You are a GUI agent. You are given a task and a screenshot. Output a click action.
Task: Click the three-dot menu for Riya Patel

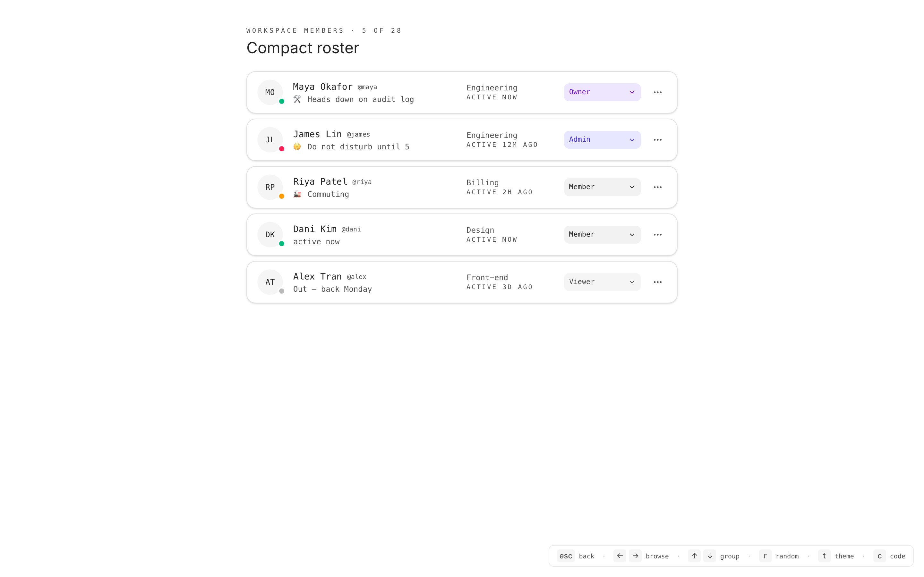point(657,187)
